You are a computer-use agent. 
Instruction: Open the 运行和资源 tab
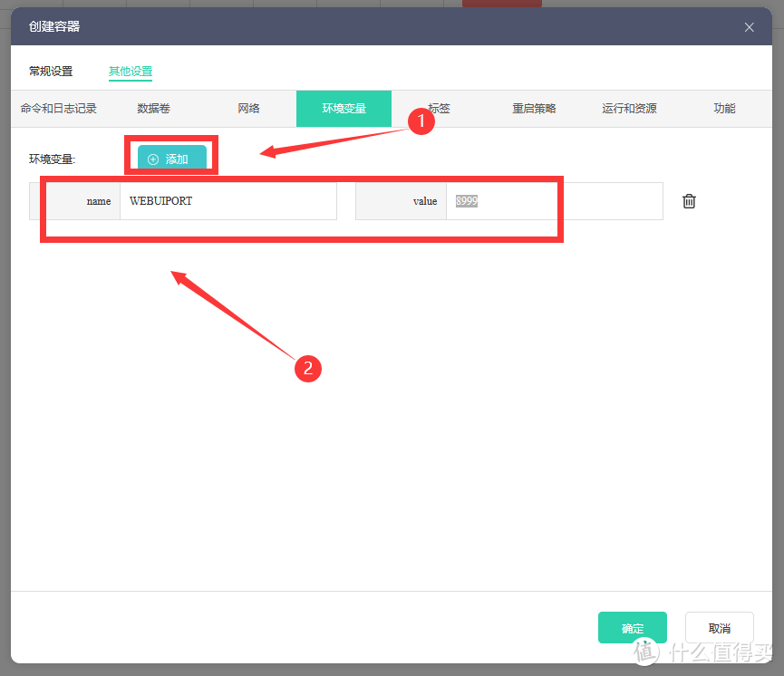[629, 109]
